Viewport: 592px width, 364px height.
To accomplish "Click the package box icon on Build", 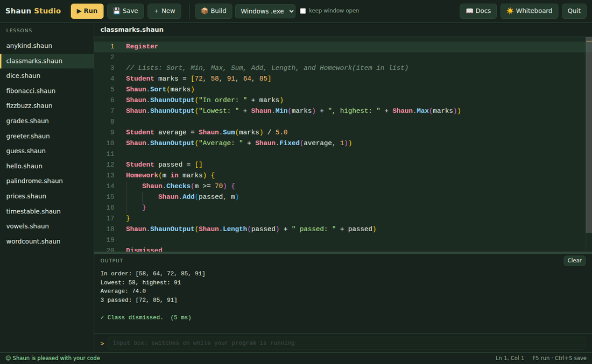I will (205, 11).
